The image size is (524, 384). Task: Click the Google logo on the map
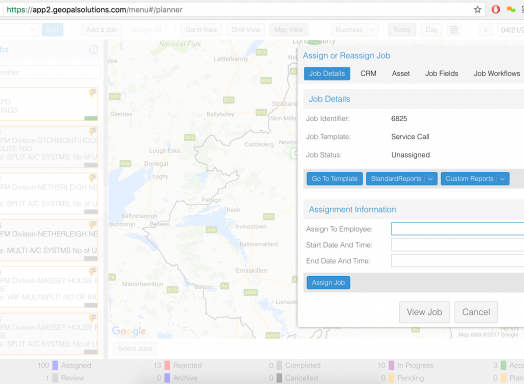(x=129, y=331)
